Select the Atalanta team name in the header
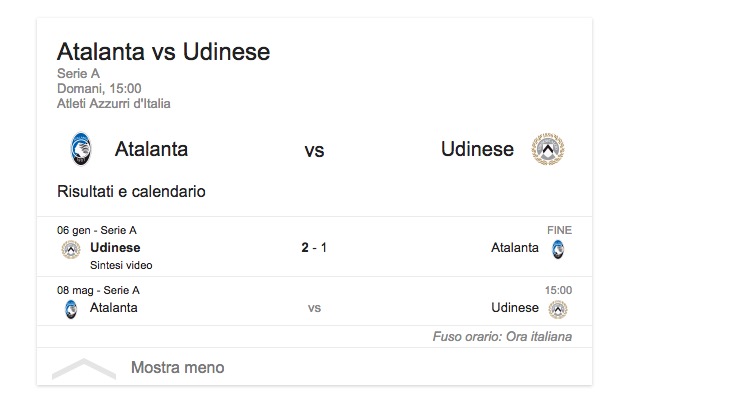The height and width of the screenshot is (406, 753). [151, 150]
